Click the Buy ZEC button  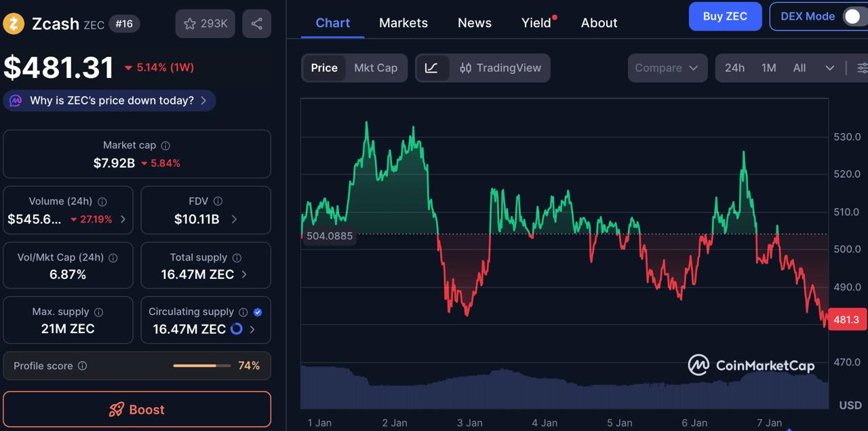pyautogui.click(x=725, y=16)
